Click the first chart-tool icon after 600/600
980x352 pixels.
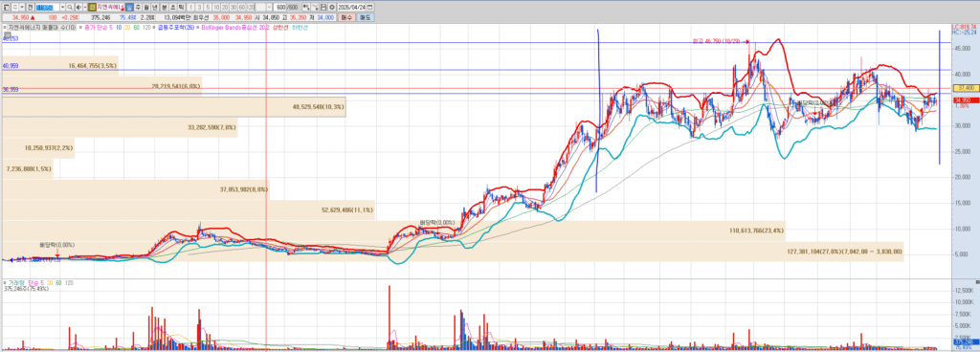(x=306, y=7)
